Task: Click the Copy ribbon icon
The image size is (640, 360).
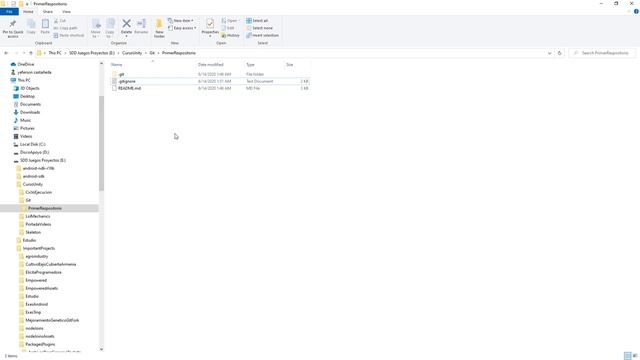Action: pos(31,24)
